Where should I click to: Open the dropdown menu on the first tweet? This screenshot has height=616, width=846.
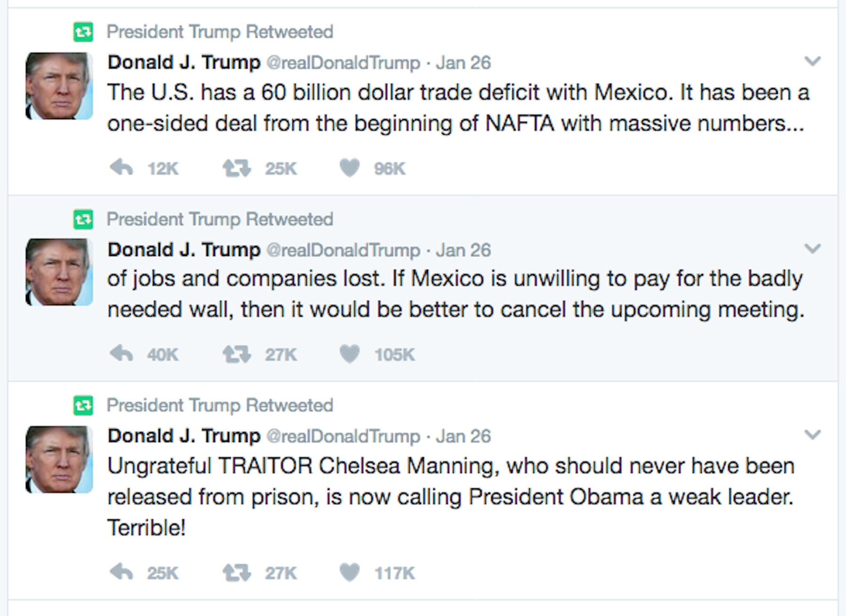[x=812, y=61]
